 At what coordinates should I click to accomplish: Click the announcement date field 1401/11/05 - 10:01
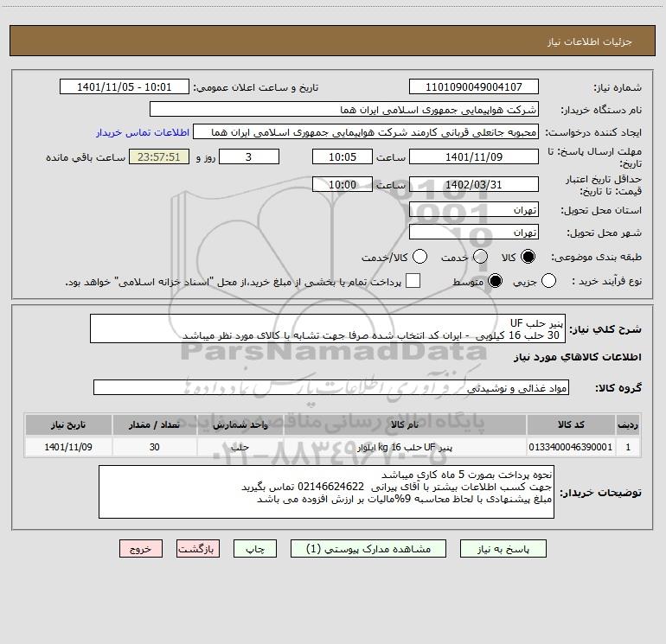124,87
